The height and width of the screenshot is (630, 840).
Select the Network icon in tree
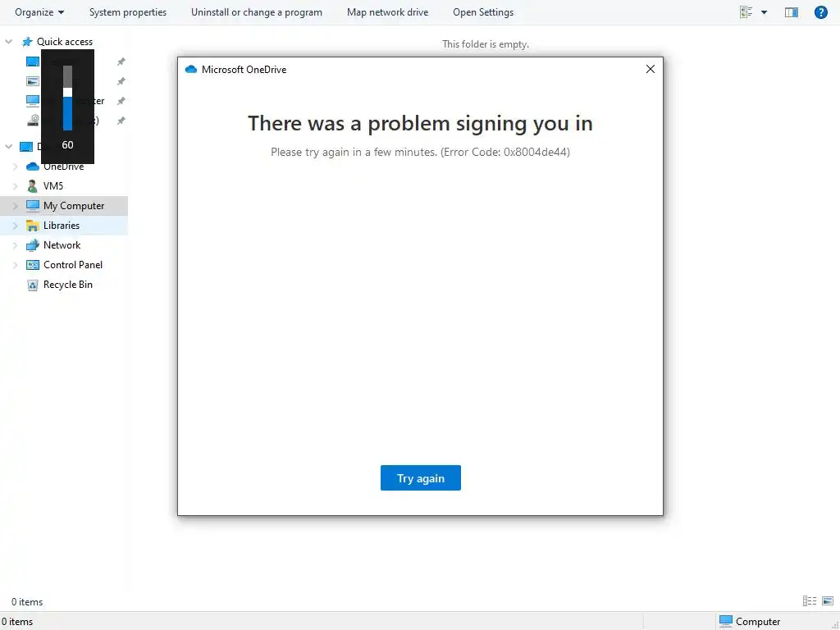[x=33, y=244]
